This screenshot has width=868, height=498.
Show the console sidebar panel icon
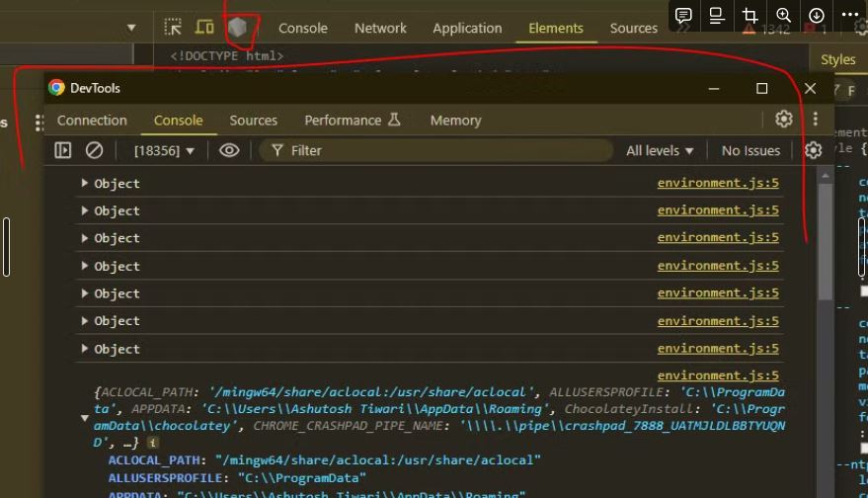coord(63,150)
